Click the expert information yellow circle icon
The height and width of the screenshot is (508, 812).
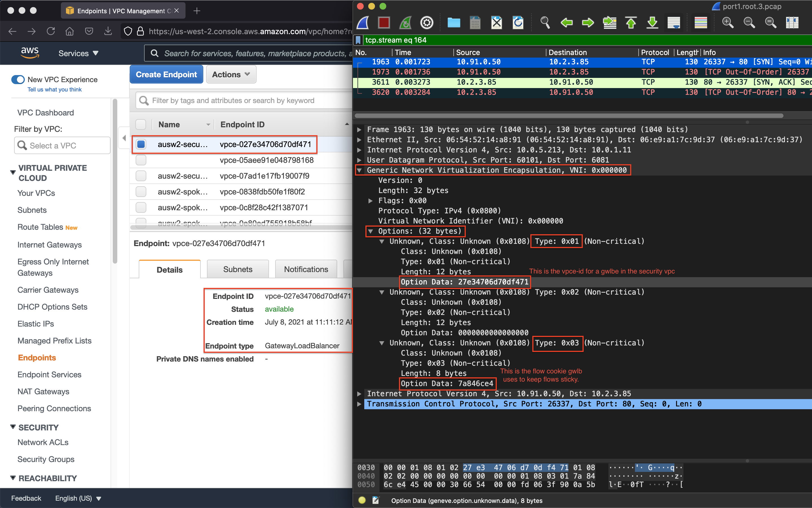click(x=362, y=500)
